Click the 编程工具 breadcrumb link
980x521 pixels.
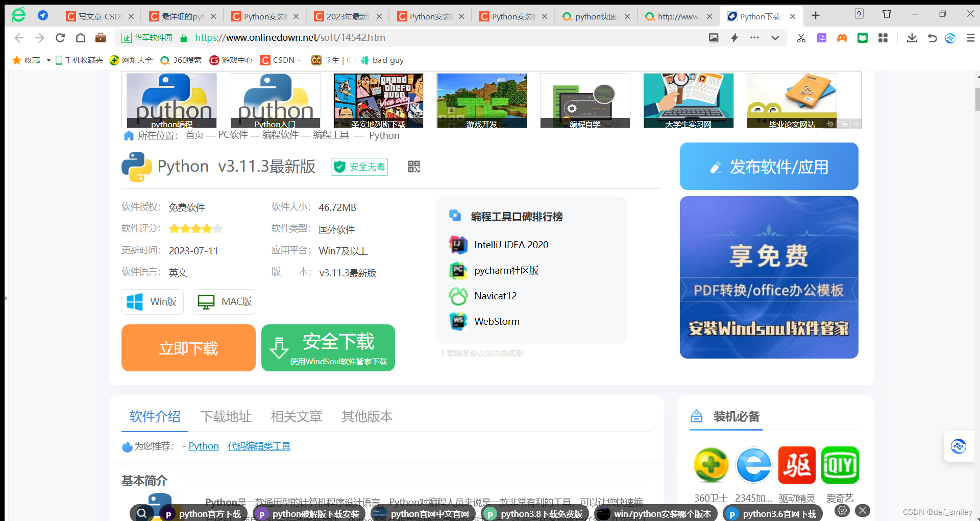[331, 135]
